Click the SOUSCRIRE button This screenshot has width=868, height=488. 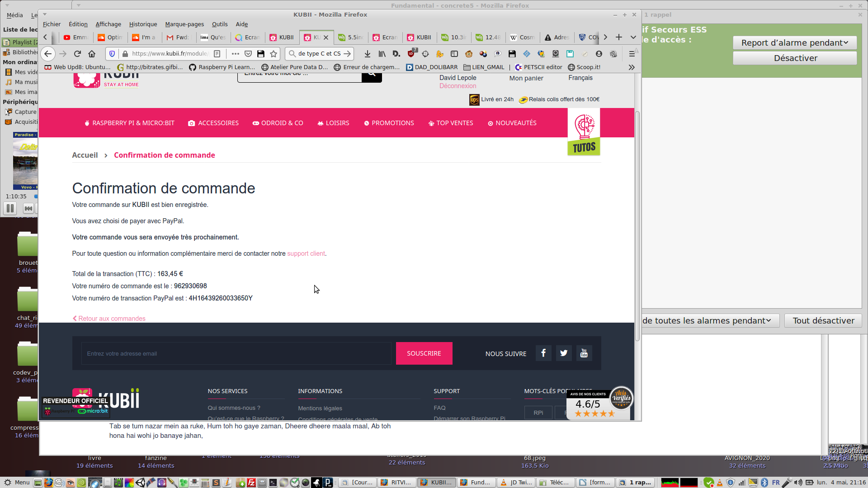point(424,353)
